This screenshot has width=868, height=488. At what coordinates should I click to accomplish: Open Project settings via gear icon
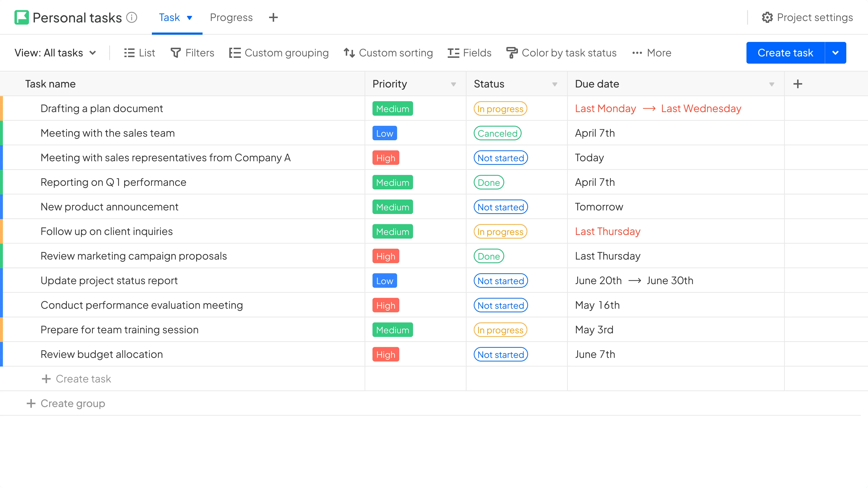point(767,17)
